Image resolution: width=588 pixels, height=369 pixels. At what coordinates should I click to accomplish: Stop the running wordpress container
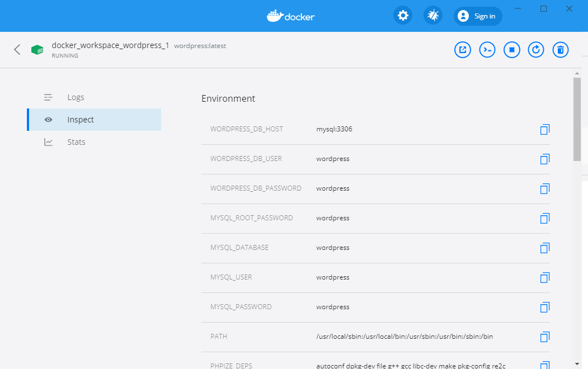512,50
